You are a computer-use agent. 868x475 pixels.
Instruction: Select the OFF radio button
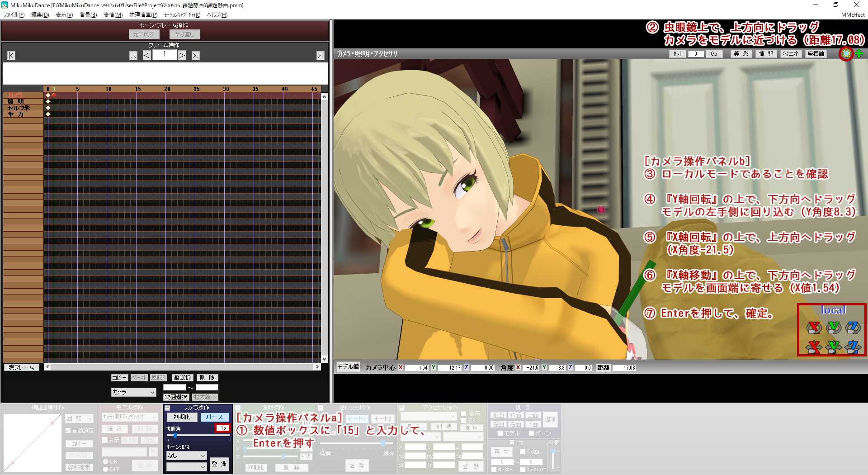click(x=105, y=469)
